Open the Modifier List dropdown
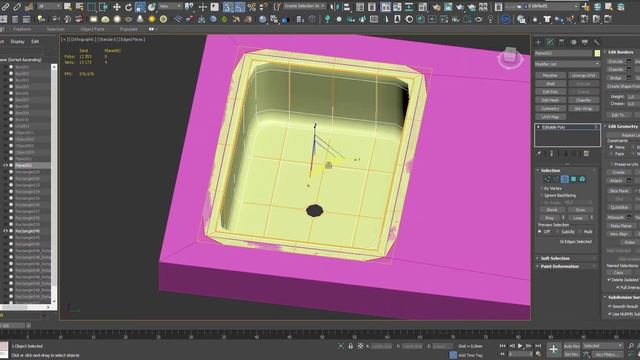This screenshot has height=360, width=640. click(x=567, y=64)
